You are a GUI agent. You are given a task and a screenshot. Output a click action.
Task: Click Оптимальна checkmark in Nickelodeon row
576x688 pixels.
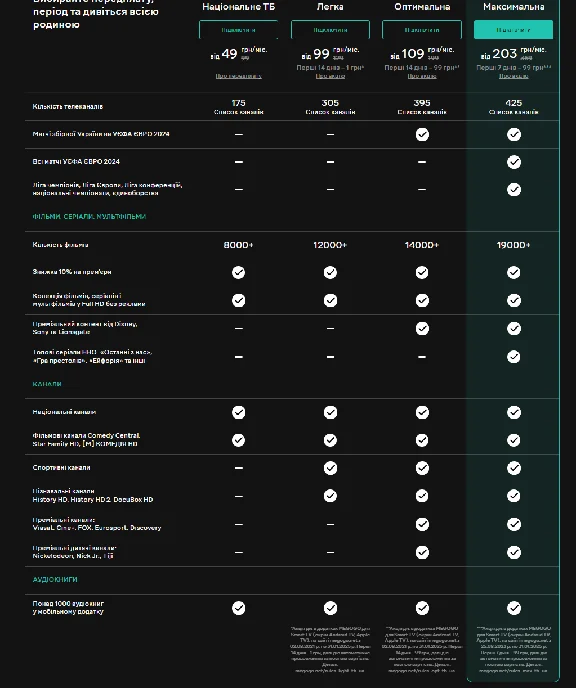(422, 552)
